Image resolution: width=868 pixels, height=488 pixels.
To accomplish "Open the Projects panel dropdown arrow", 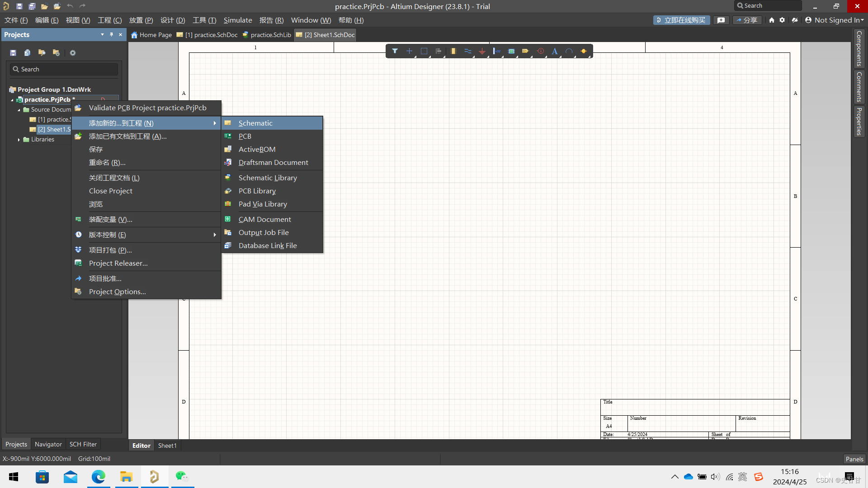I will (102, 35).
